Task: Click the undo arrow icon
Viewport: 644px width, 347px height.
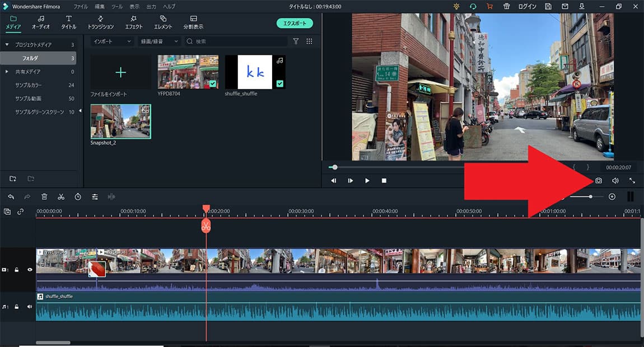Action: (x=11, y=196)
